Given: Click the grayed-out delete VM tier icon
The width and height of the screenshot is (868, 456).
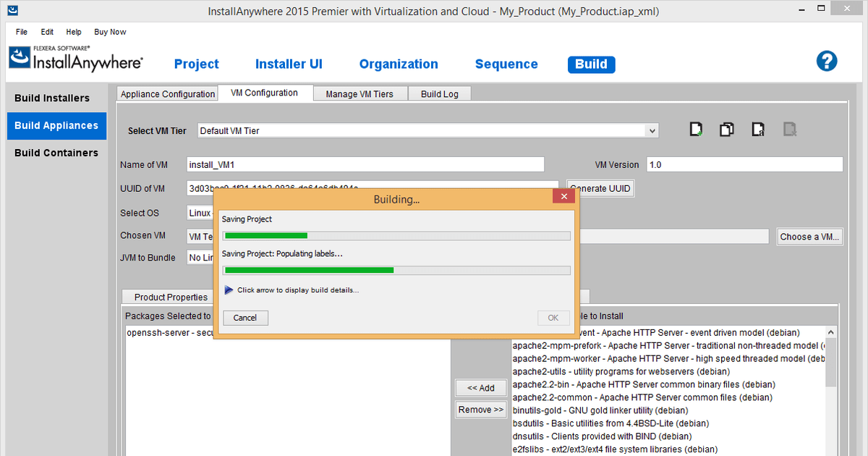Looking at the screenshot, I should (789, 129).
